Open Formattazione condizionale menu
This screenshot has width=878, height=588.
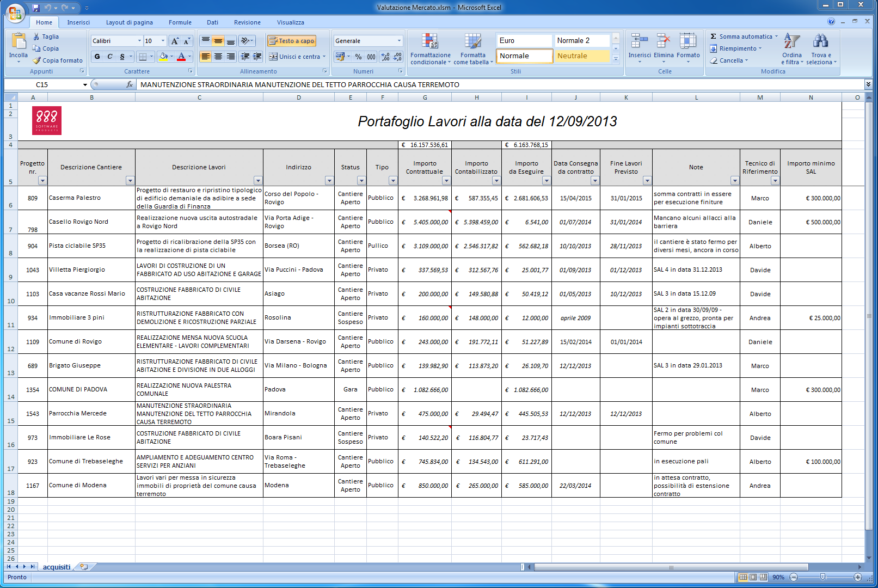click(x=431, y=49)
